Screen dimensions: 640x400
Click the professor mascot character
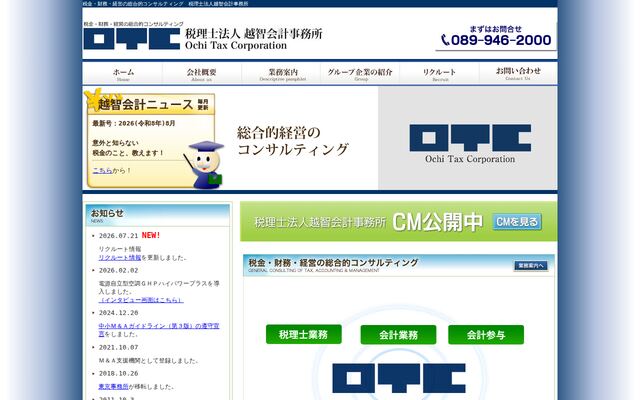click(x=206, y=164)
